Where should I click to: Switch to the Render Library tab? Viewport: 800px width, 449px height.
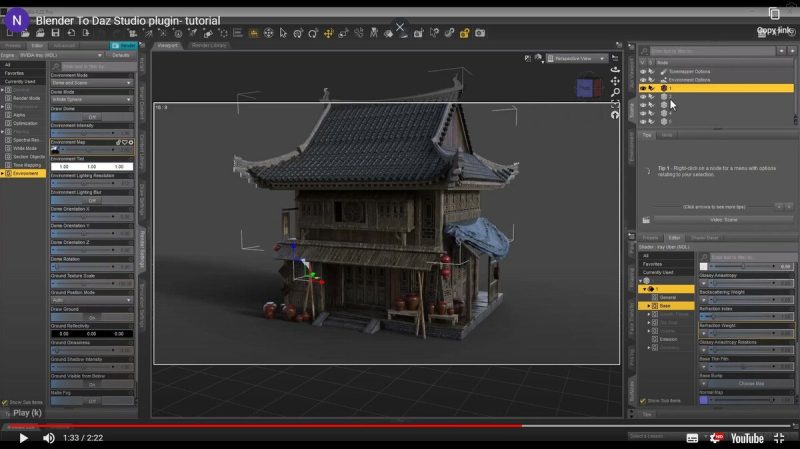tap(209, 45)
